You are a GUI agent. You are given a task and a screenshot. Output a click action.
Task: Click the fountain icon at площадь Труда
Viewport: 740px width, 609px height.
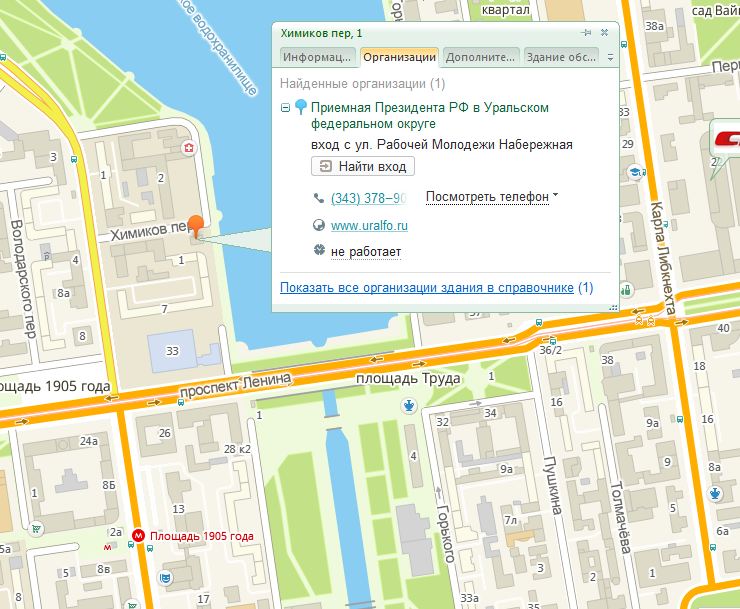409,404
